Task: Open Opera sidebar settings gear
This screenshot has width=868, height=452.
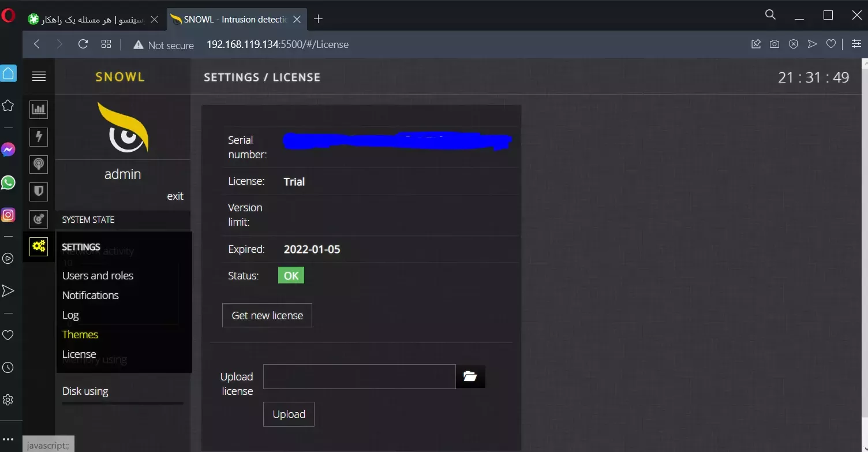Action: click(x=8, y=399)
